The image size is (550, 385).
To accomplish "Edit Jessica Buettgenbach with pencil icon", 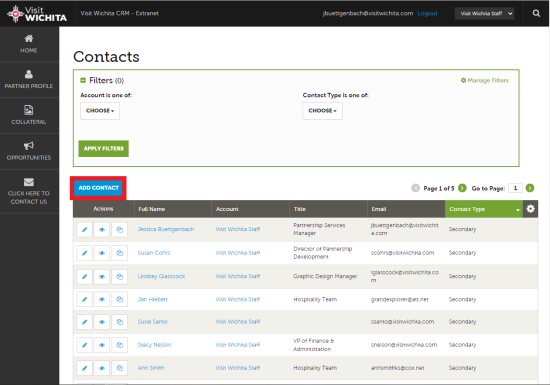I will [x=85, y=230].
